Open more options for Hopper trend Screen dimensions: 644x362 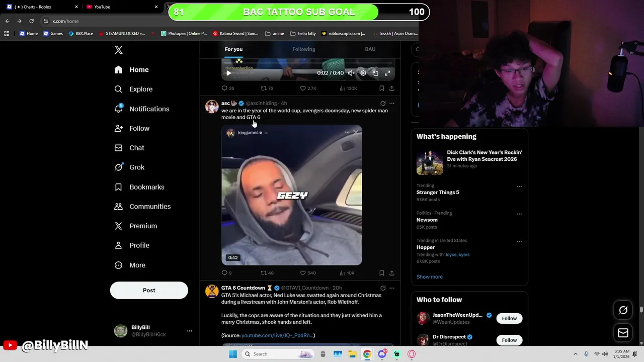coord(519,241)
